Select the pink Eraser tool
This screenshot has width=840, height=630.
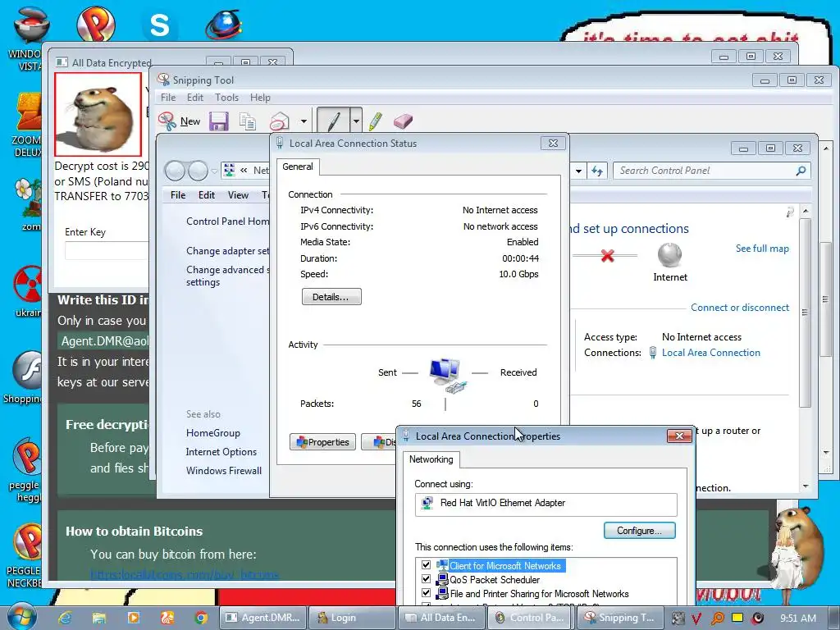[403, 121]
